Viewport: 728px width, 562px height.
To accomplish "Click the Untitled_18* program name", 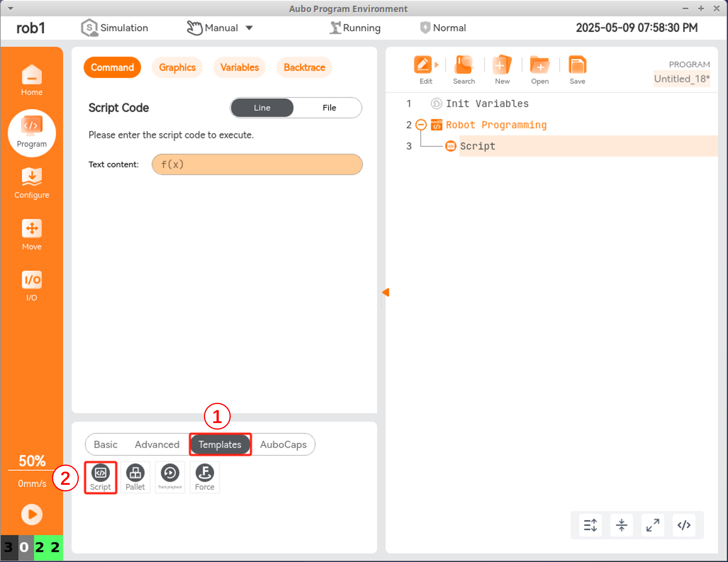I will [682, 79].
